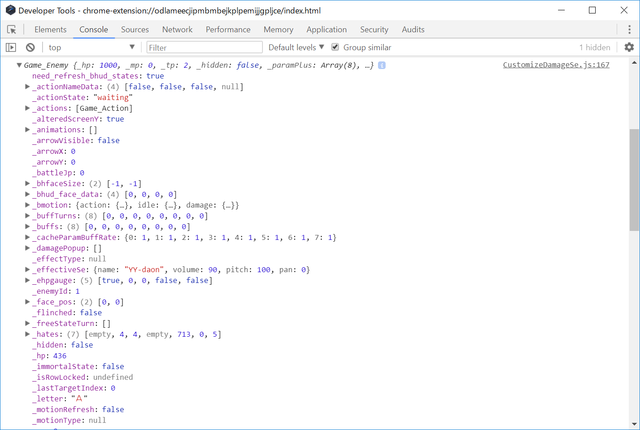Open console settings gear icon
The width and height of the screenshot is (640, 430).
click(629, 47)
